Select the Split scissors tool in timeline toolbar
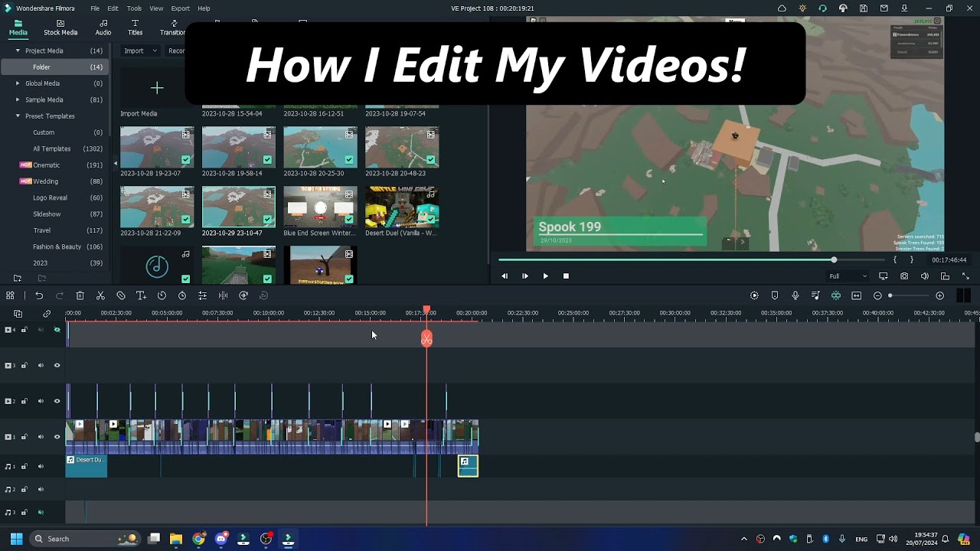 tap(100, 295)
